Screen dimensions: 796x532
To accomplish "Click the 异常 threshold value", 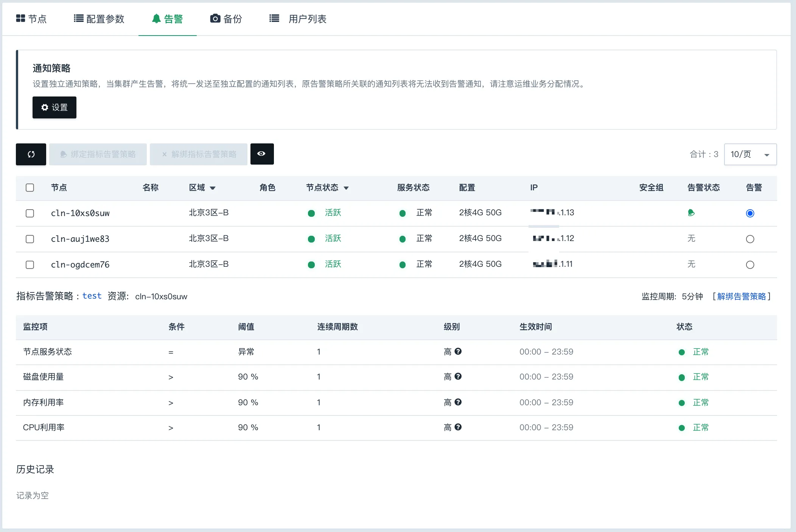I will (246, 352).
